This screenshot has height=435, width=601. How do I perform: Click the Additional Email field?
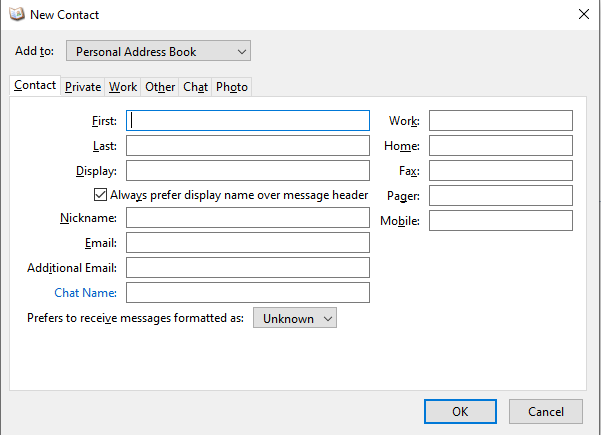pyautogui.click(x=248, y=268)
